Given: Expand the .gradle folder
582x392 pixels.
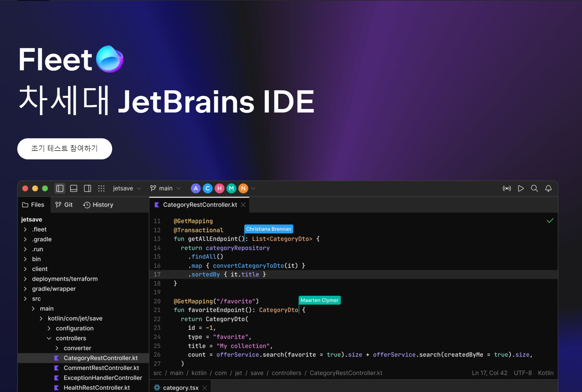Looking at the screenshot, I should click(25, 239).
